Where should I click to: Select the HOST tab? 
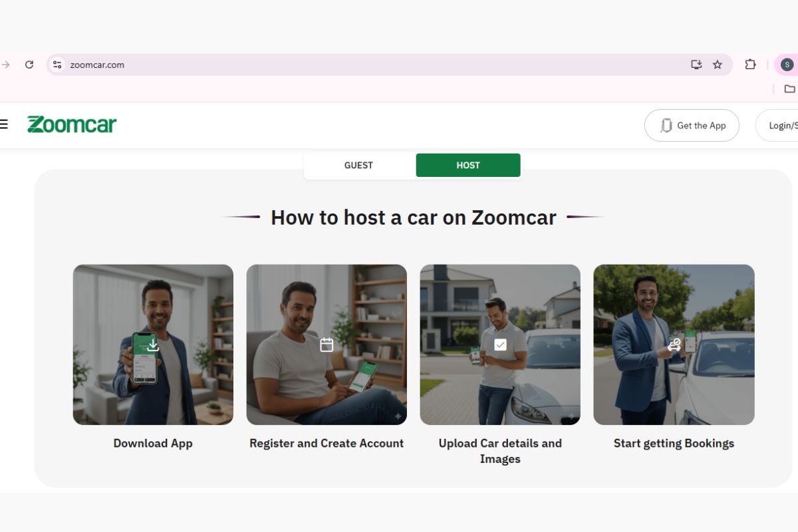pyautogui.click(x=468, y=165)
